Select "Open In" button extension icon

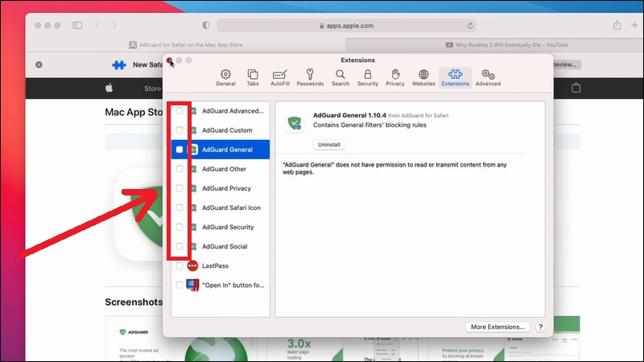[192, 285]
